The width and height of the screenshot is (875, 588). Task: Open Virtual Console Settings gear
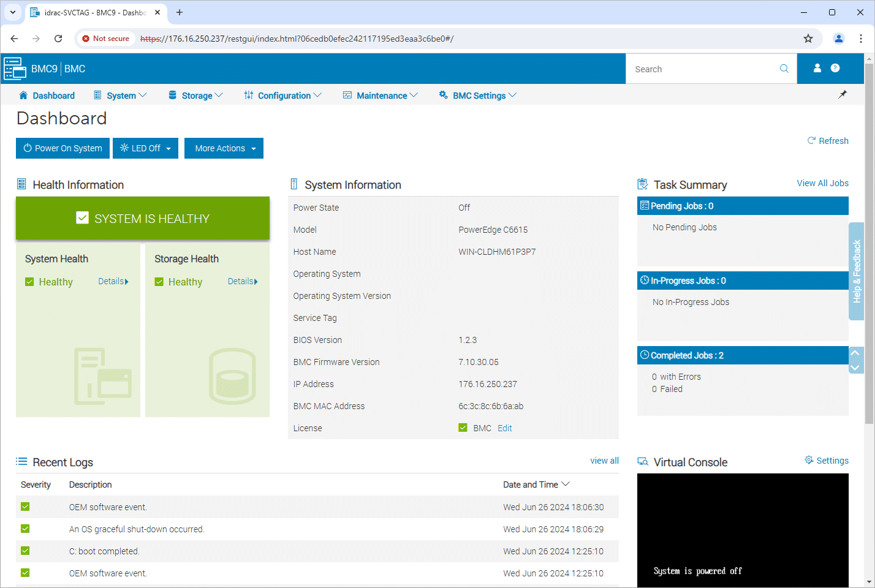809,460
